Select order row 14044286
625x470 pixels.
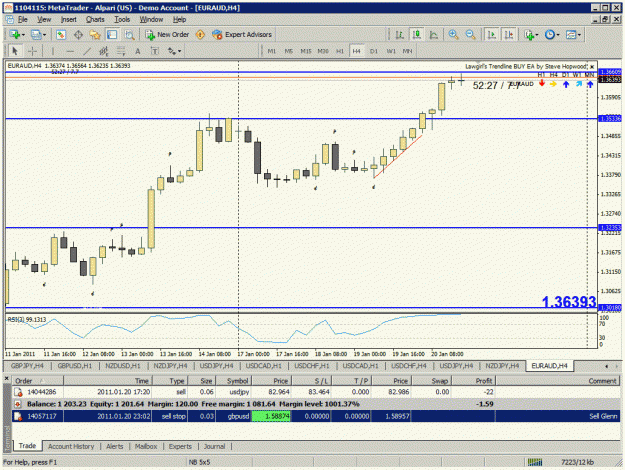tap(316, 392)
